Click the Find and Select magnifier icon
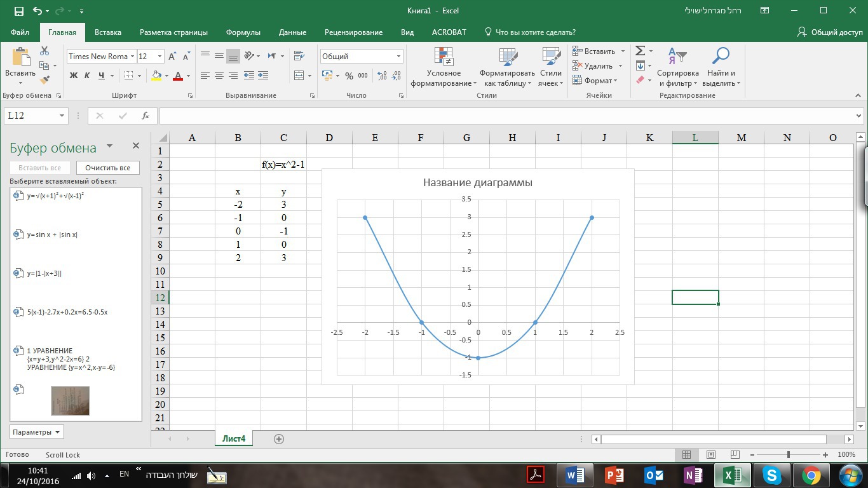Screen dimensions: 868x488 720,57
